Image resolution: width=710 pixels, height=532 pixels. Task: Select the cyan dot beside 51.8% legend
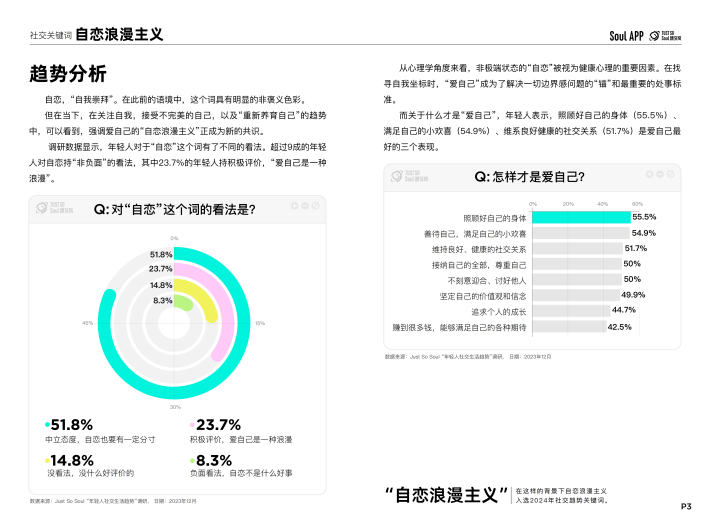[47, 424]
